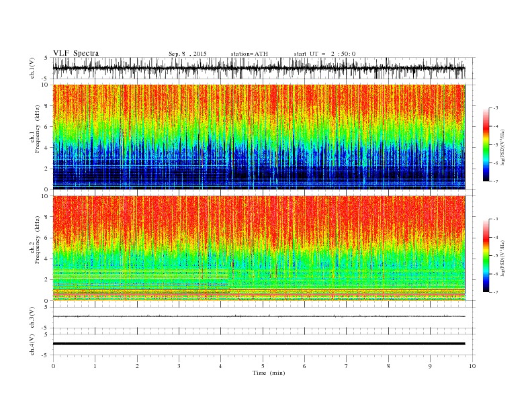Click time axis tick label "2"
Viewport: 532px width, 411px height.
tap(137, 366)
